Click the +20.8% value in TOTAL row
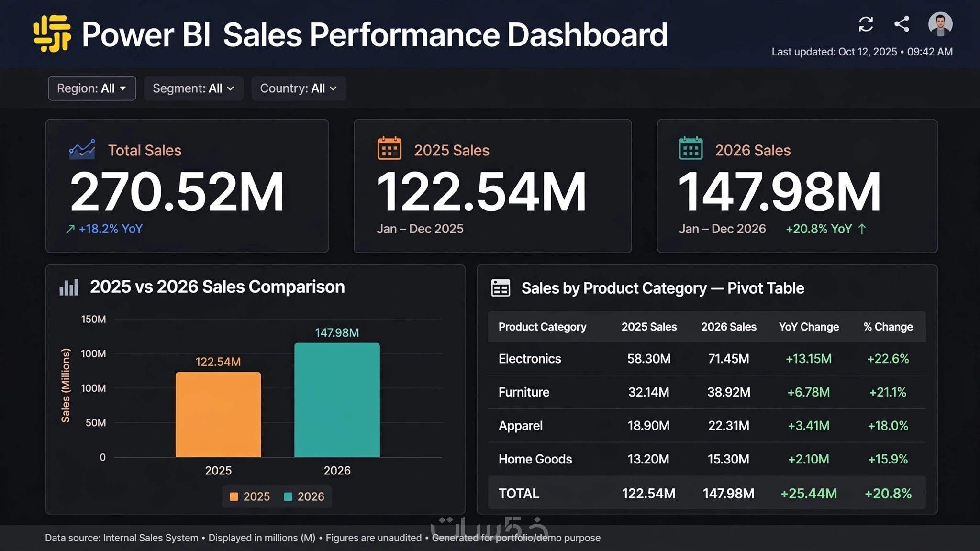This screenshot has width=980, height=551. click(x=888, y=493)
